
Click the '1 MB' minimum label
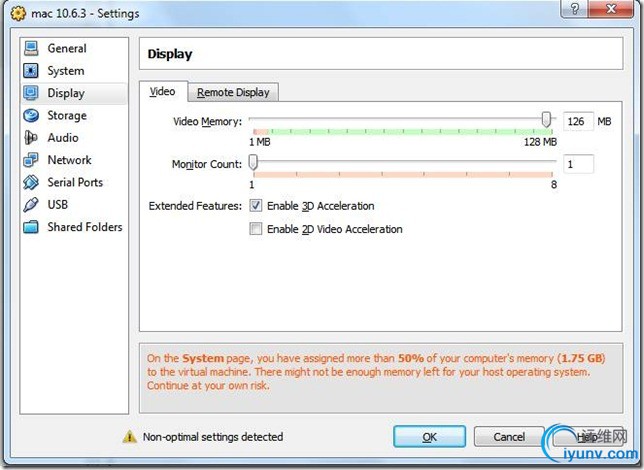click(260, 142)
